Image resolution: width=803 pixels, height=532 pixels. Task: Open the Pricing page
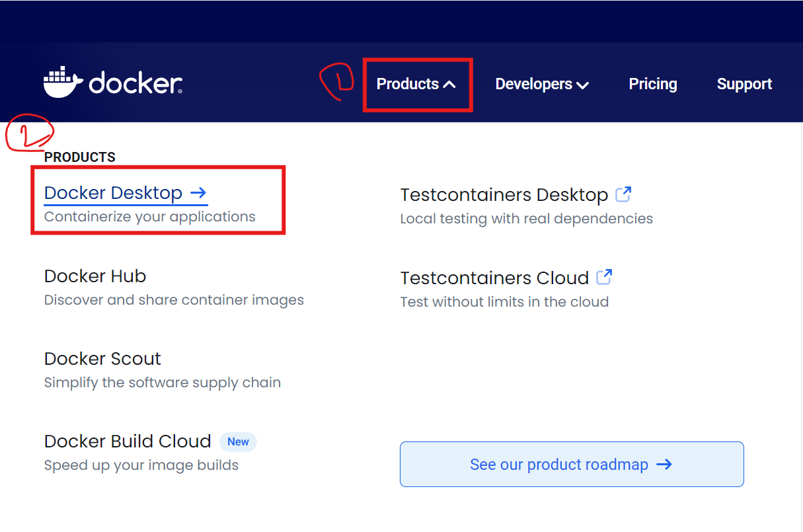[653, 84]
